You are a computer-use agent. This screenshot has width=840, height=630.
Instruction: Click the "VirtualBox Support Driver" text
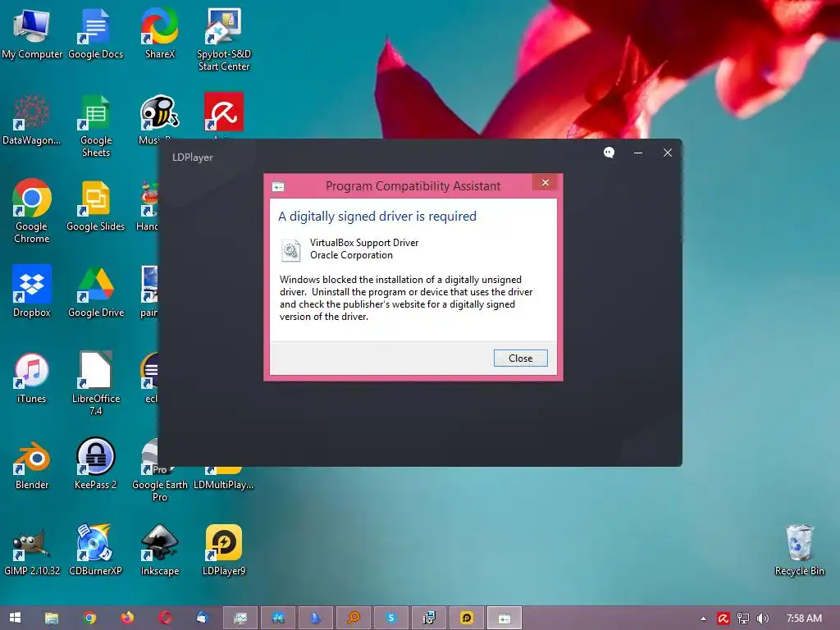pos(363,243)
